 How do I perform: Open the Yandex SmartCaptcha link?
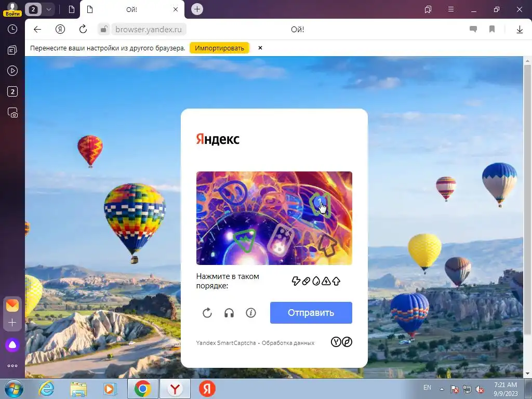(226, 343)
